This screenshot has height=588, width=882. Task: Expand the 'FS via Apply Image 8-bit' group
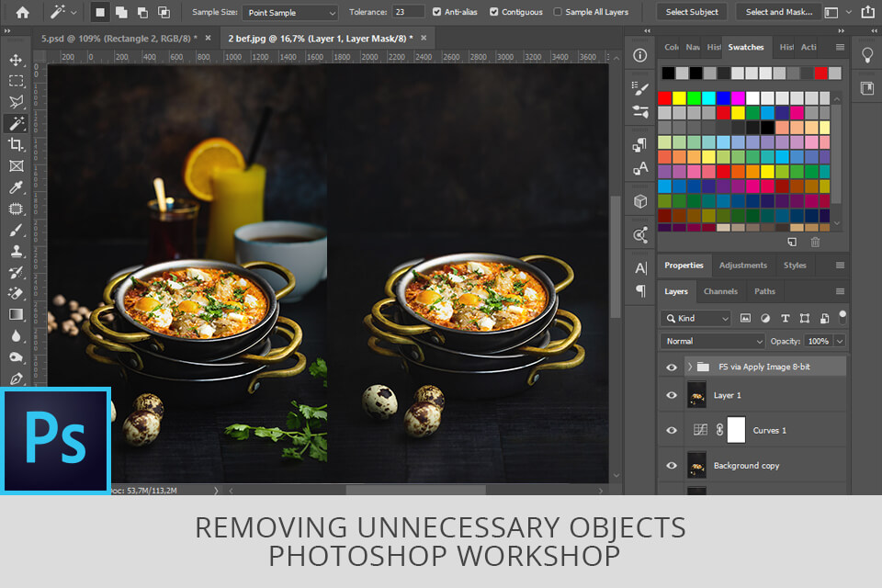(x=690, y=366)
